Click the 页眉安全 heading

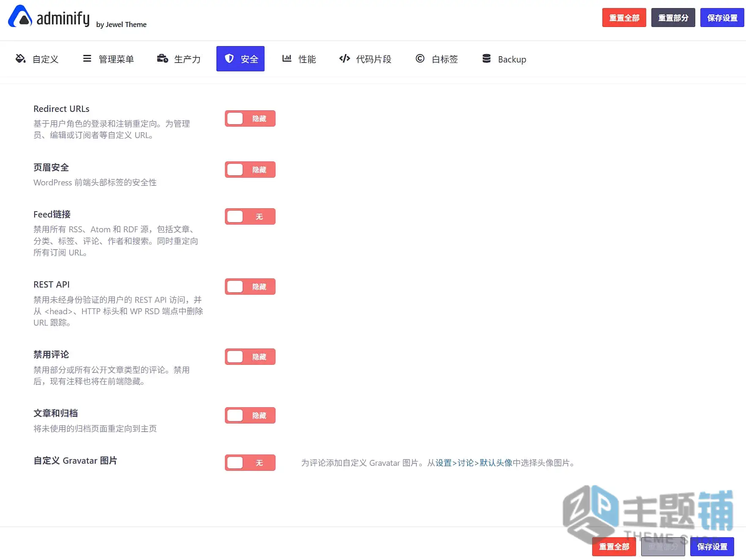[51, 168]
